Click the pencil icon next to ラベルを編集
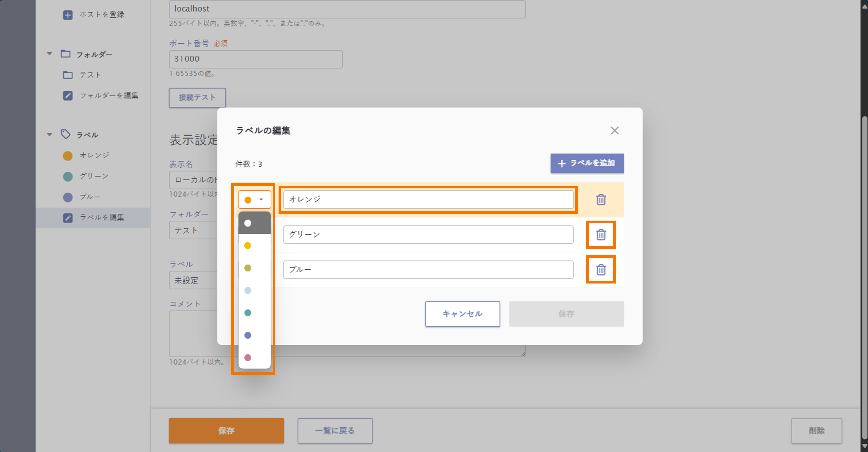Viewport: 868px width, 452px height. click(68, 218)
